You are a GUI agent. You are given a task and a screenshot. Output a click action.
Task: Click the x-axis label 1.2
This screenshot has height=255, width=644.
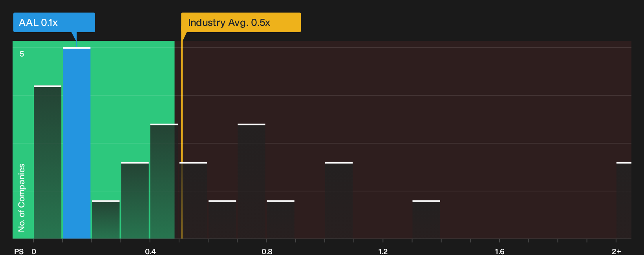(x=383, y=251)
